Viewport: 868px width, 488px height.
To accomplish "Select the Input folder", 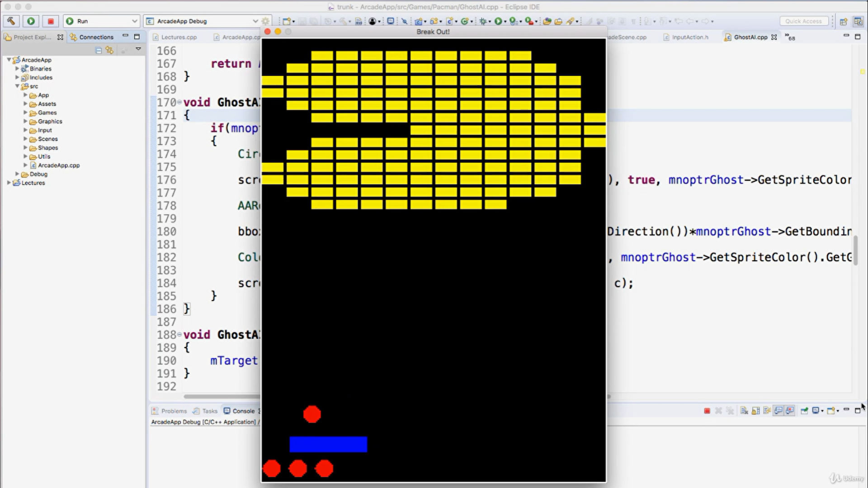I will point(41,130).
